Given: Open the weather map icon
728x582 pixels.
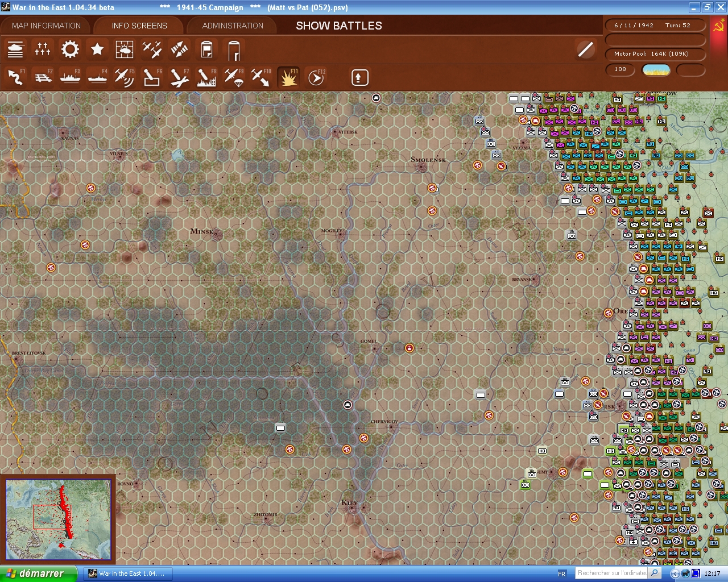Looking at the screenshot, I should point(125,49).
